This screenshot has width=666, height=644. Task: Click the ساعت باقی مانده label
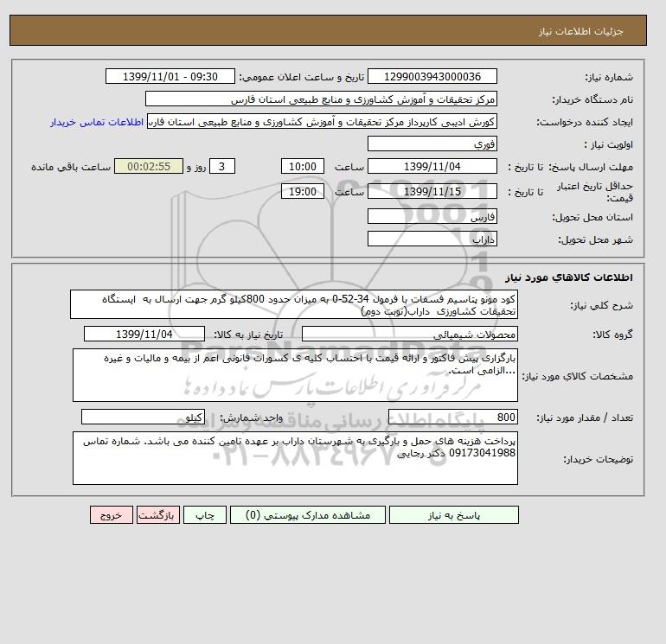(71, 167)
